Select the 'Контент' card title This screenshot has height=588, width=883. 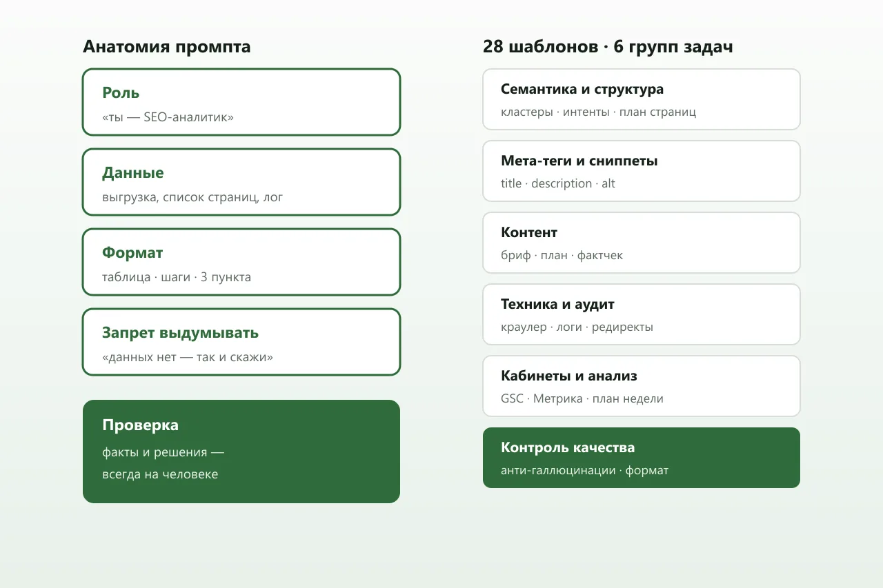pyautogui.click(x=529, y=232)
